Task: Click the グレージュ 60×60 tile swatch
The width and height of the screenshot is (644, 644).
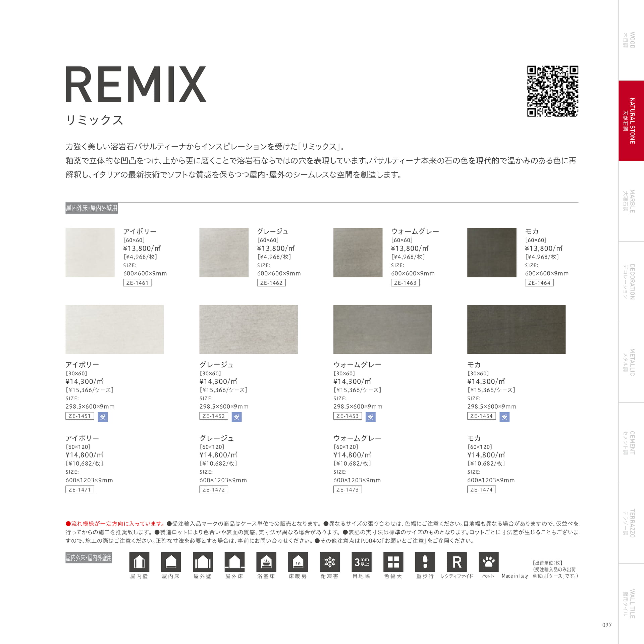Action: coord(224,253)
